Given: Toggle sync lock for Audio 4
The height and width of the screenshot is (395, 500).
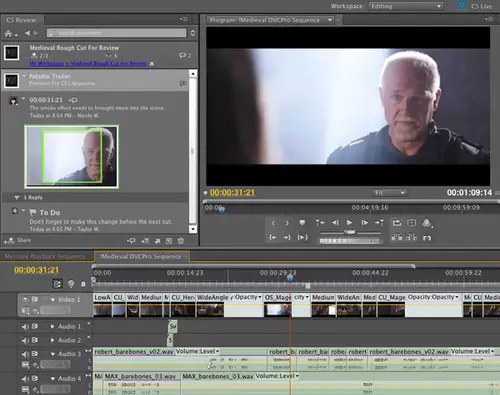Looking at the screenshot, I should [x=35, y=379].
